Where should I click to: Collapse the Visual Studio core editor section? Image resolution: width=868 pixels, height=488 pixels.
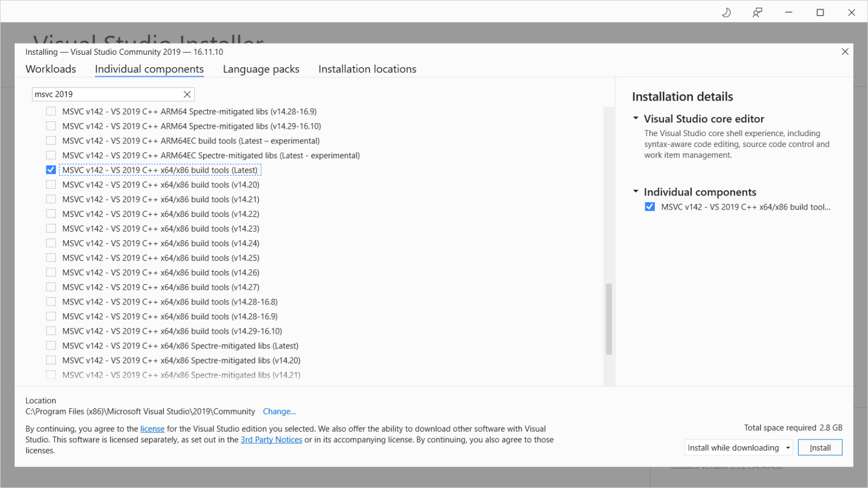tap(636, 119)
